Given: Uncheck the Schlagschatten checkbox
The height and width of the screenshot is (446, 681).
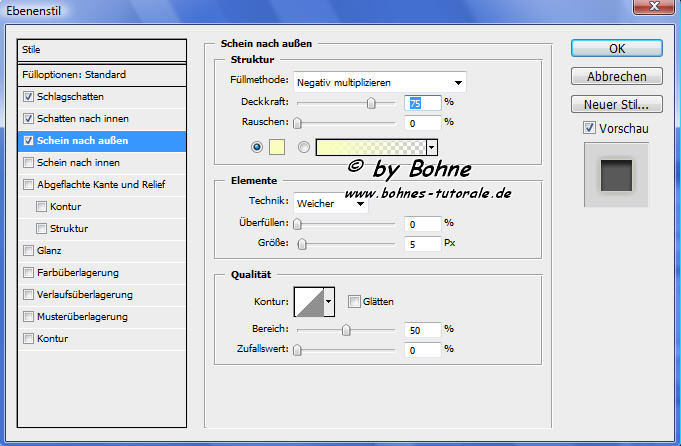Looking at the screenshot, I should [x=28, y=97].
